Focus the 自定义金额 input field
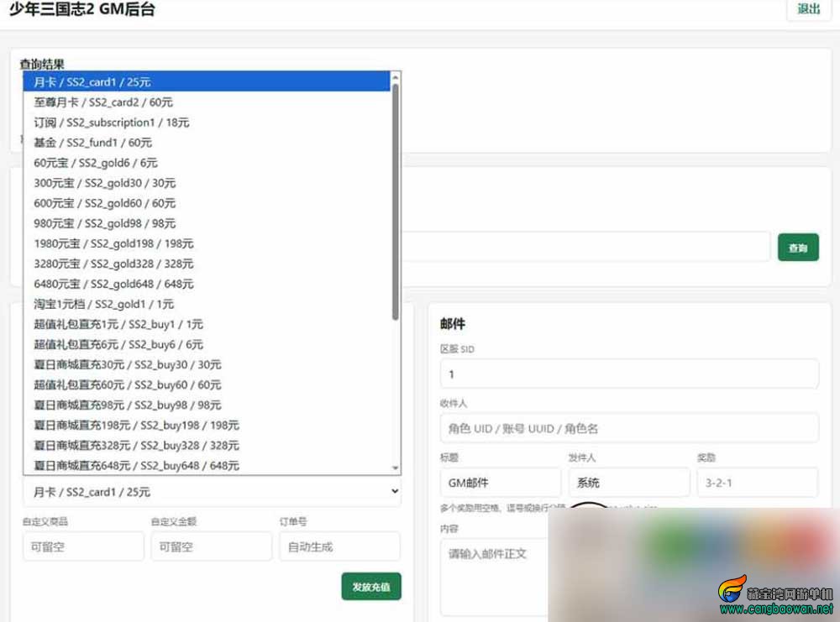Screen dimensions: 840x622 212,546
